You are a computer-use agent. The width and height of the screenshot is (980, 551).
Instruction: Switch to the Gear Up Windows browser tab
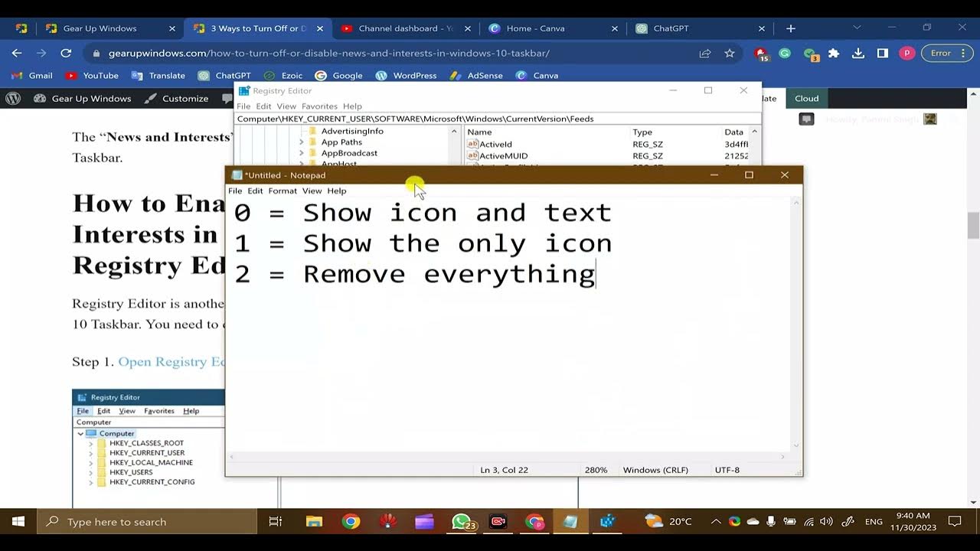[x=111, y=28]
